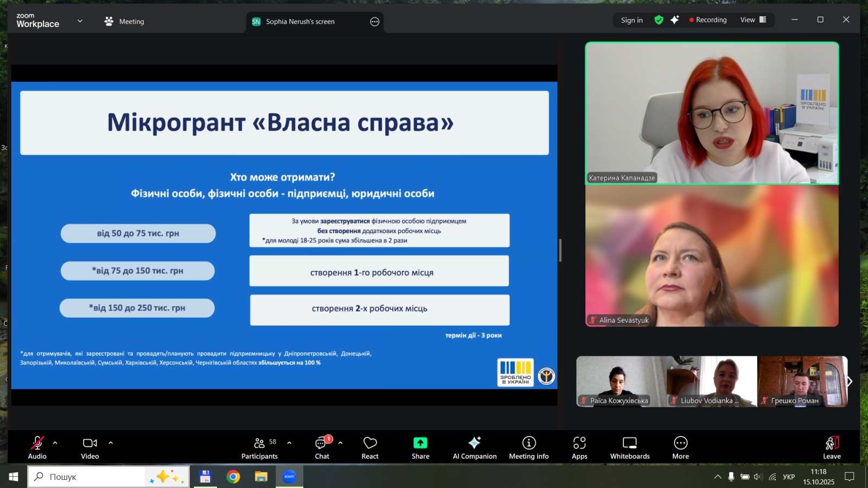The image size is (868, 488).
Task: Open the Apps panel
Action: pyautogui.click(x=579, y=447)
